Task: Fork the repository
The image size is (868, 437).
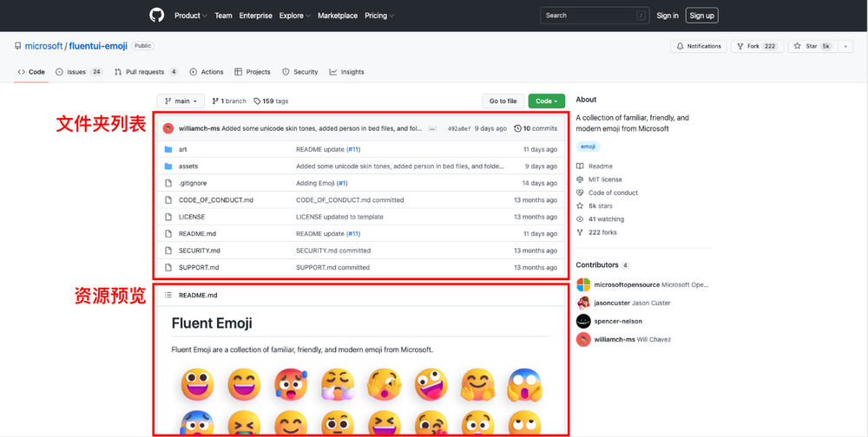Action: point(757,47)
